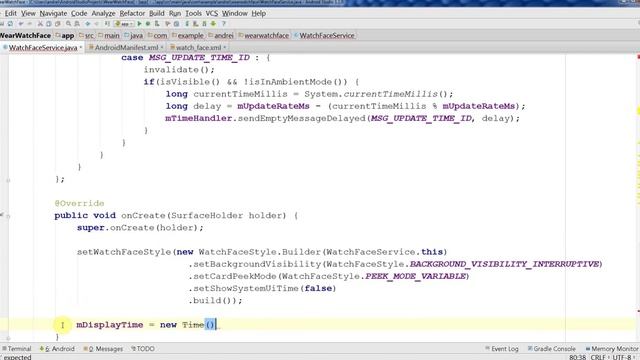Click the Undo arrow icon
The width and height of the screenshot is (640, 360).
21,24
